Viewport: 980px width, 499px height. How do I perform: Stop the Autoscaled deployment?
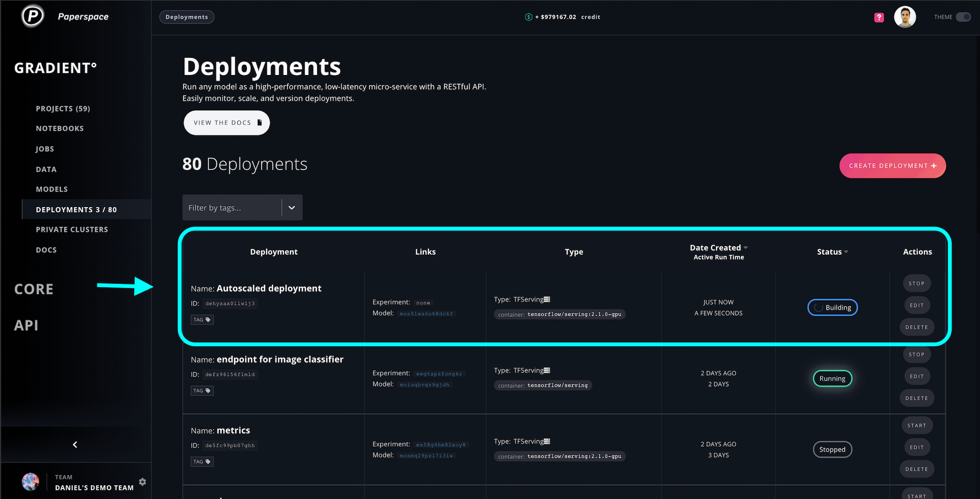pyautogui.click(x=917, y=284)
